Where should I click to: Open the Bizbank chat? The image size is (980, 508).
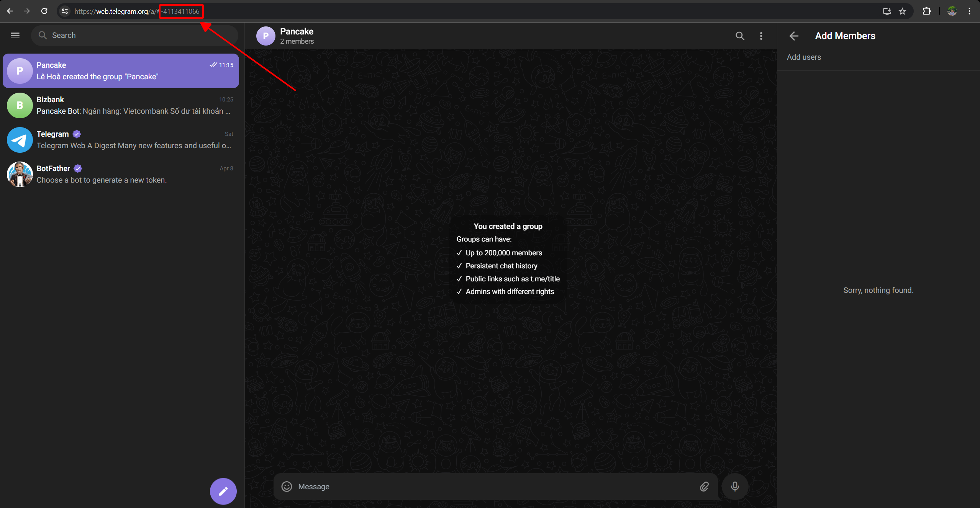(121, 105)
